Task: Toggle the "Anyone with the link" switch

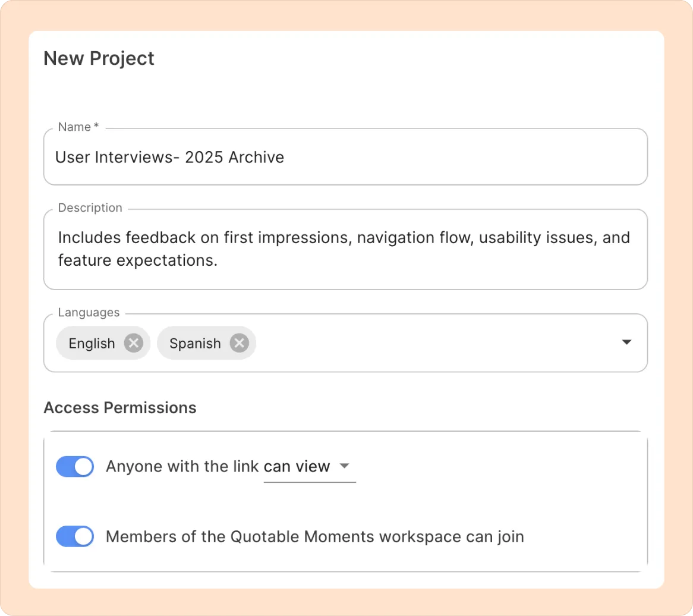Action: (75, 467)
